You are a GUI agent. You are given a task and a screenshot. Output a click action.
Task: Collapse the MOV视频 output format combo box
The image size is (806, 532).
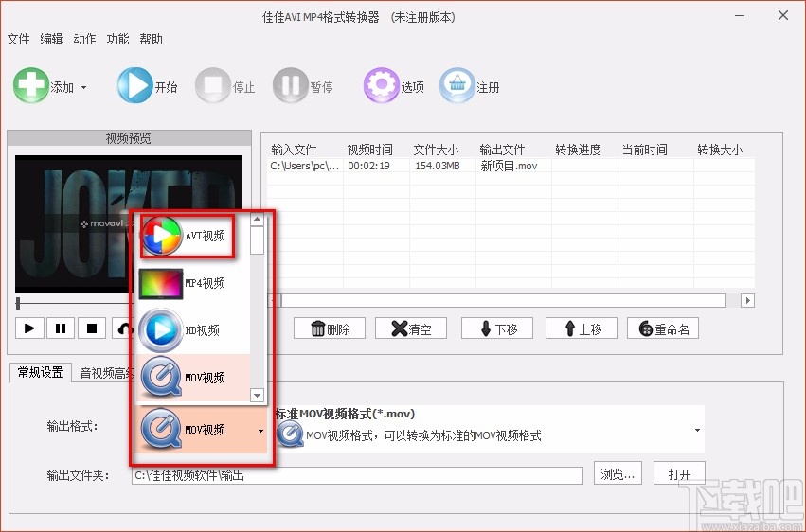point(260,431)
